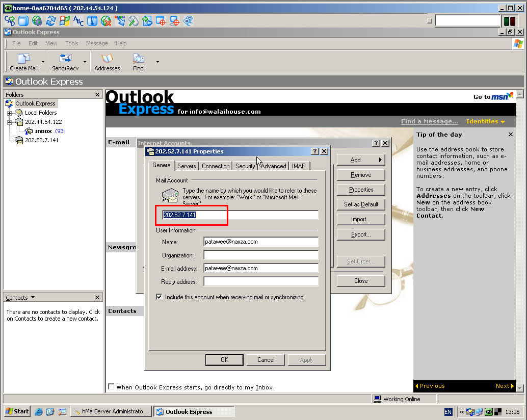
Task: Choose the select single window icon
Action: click(161, 21)
